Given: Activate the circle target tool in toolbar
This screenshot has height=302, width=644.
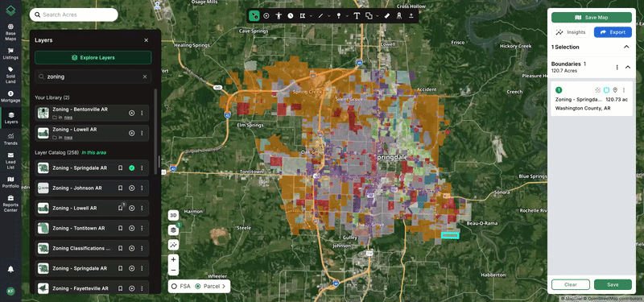Looking at the screenshot, I should (x=266, y=16).
